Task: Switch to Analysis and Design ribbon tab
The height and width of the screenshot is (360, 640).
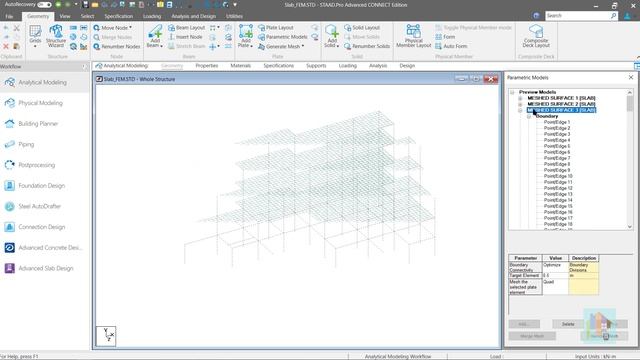Action: 193,16
